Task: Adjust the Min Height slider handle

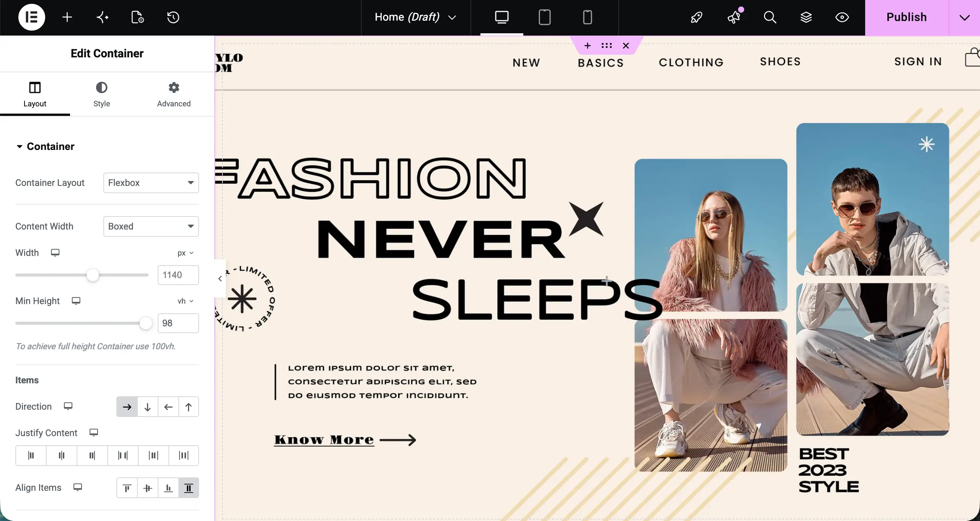Action: click(x=145, y=323)
